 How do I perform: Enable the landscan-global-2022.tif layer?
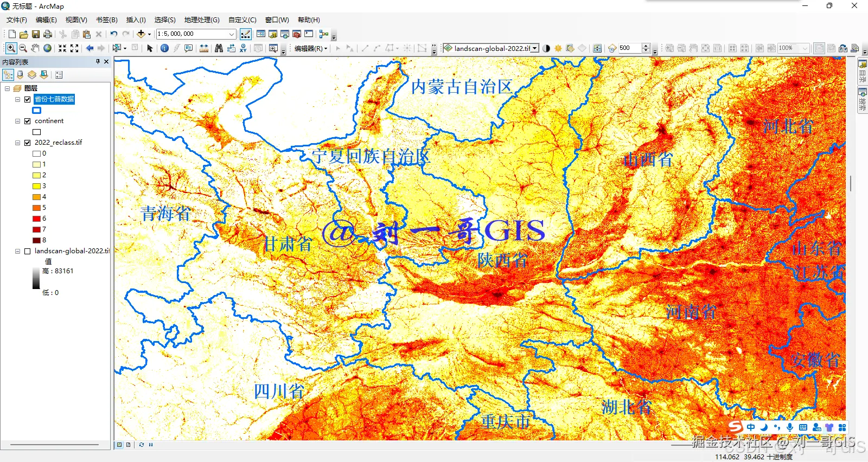27,251
